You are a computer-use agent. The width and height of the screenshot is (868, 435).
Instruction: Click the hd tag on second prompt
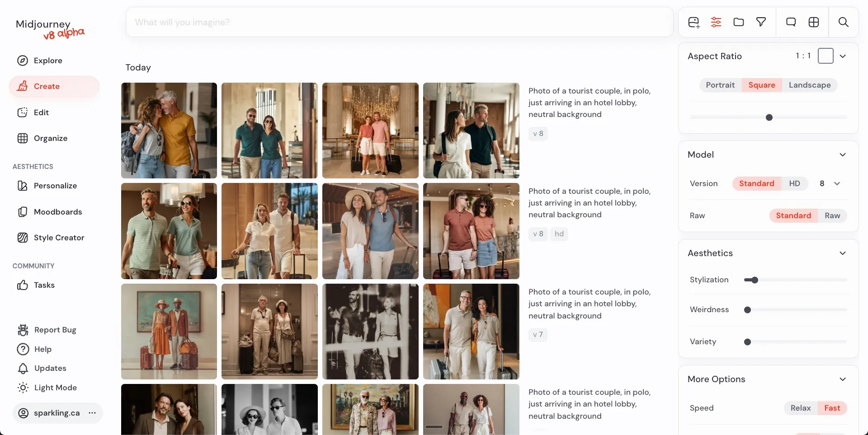coord(559,234)
